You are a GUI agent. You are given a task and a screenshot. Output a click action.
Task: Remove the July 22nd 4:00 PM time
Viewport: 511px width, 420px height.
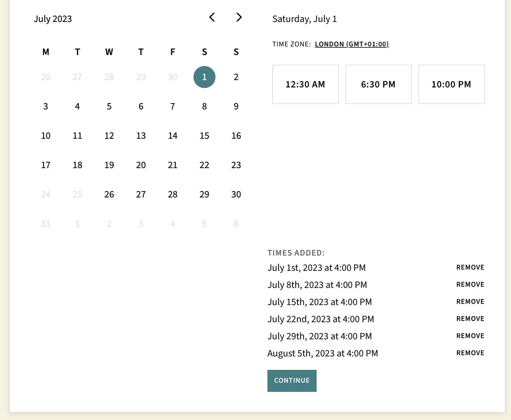click(470, 319)
